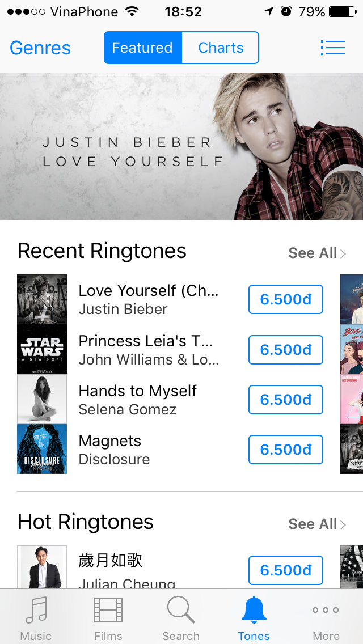The image size is (363, 644).
Task: Switch to the Featured segment
Action: [x=142, y=48]
